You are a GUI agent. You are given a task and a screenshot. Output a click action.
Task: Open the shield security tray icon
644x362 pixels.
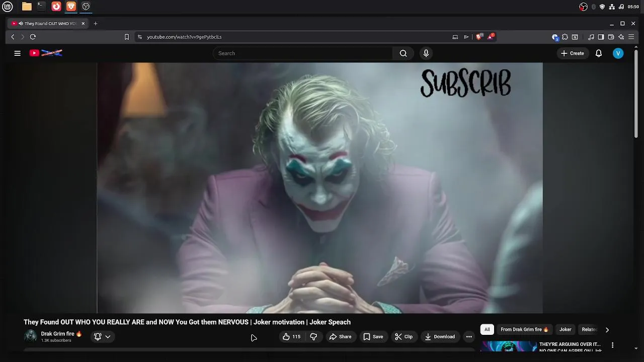[602, 7]
